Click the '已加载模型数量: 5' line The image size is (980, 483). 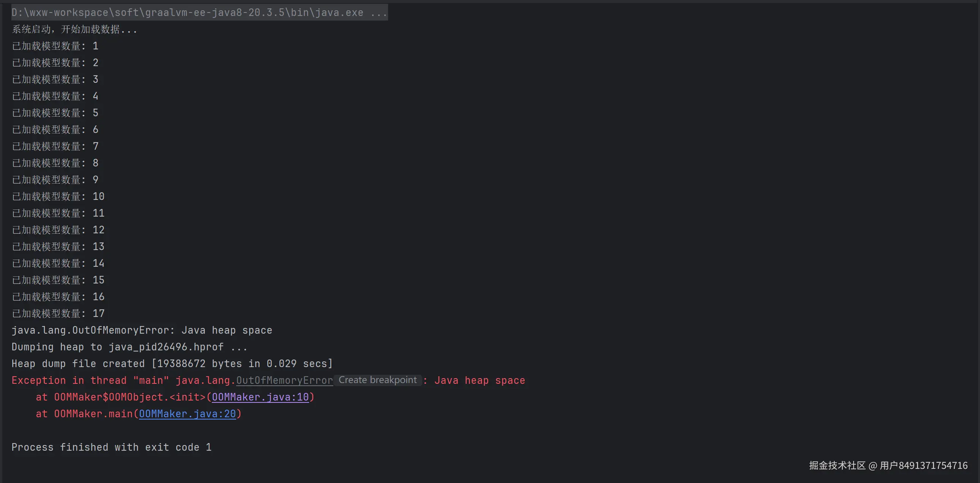pyautogui.click(x=55, y=113)
